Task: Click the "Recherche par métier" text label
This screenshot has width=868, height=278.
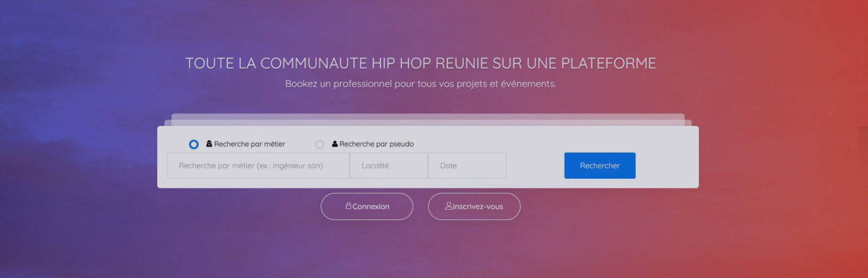Action: (x=250, y=144)
